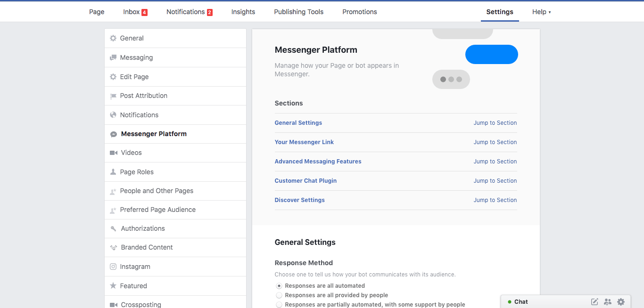Open Videos settings
The image size is (644, 308).
(175, 153)
